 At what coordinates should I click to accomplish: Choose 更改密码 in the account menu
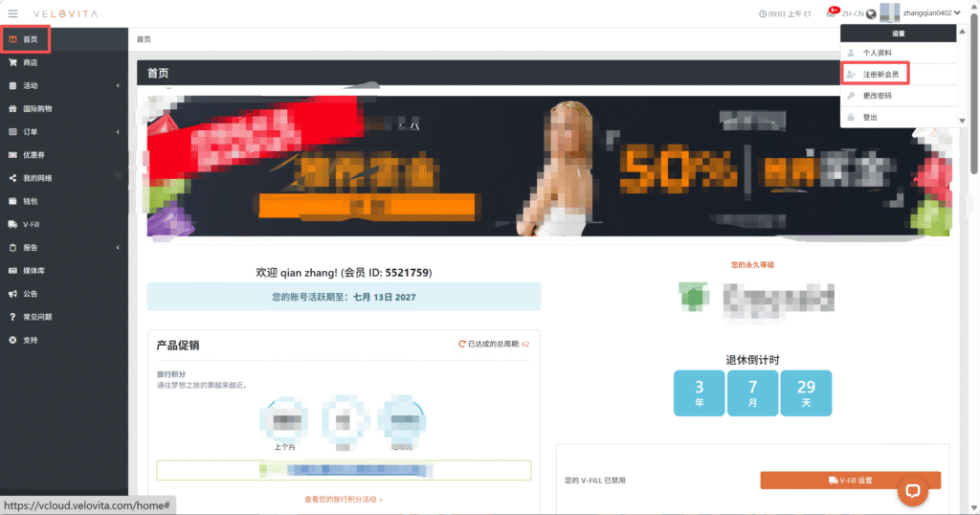pos(877,96)
